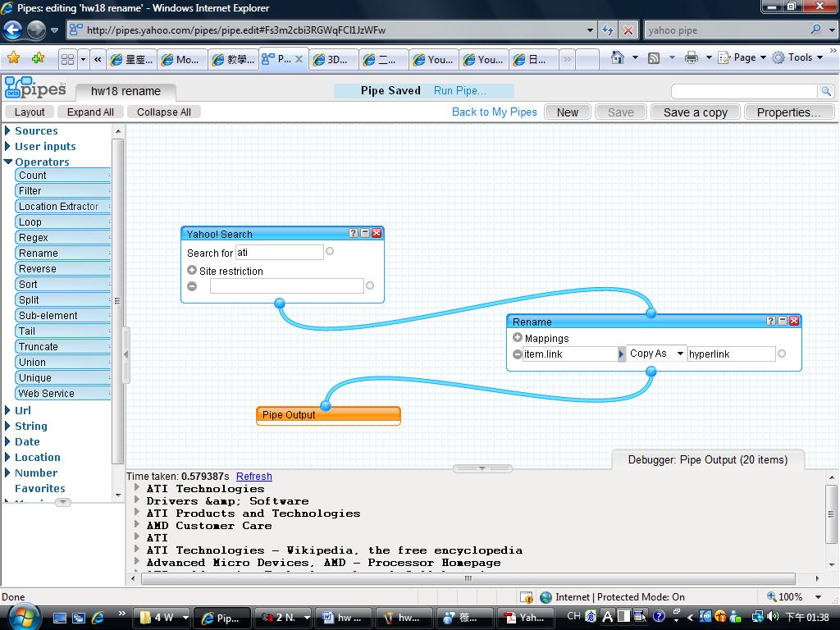This screenshot has height=630, width=840.
Task: Click hyperlink field wiring terminal circle
Action: [x=782, y=354]
